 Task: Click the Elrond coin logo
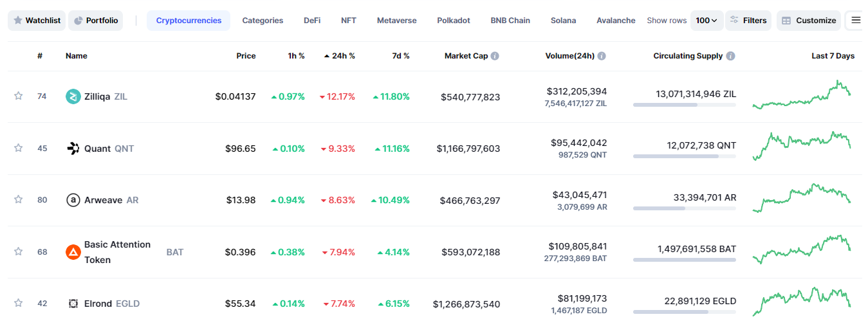[73, 304]
